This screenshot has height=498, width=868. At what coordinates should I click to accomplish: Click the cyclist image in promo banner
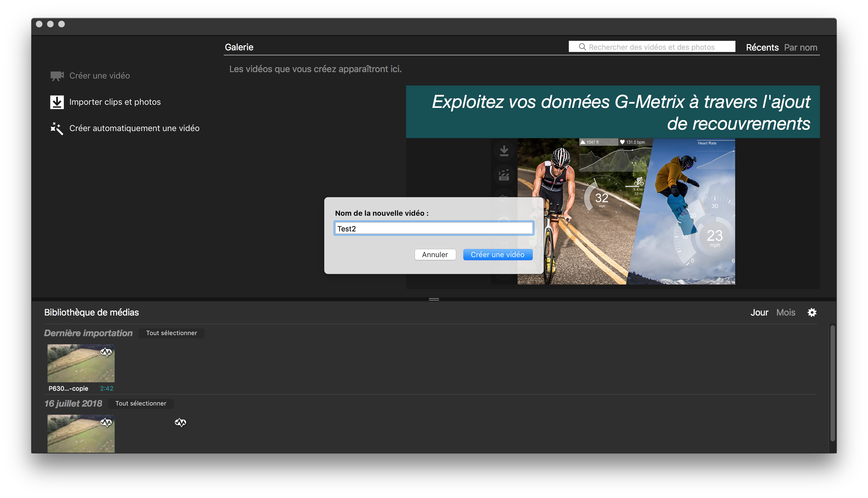(582, 211)
